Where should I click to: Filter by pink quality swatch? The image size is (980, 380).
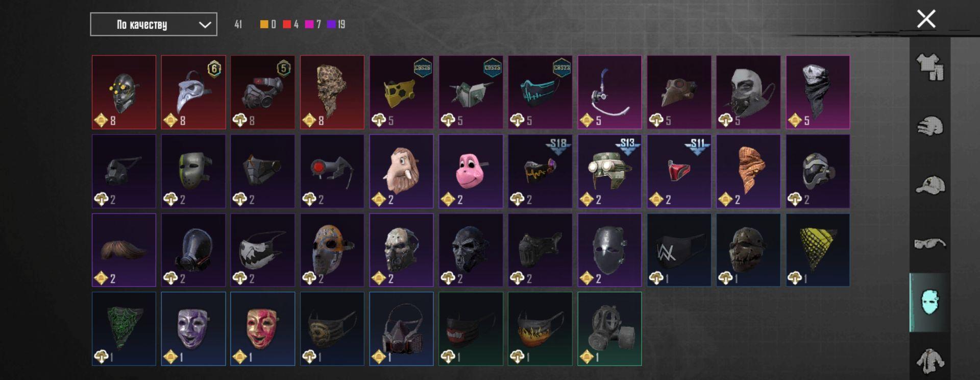(x=309, y=24)
